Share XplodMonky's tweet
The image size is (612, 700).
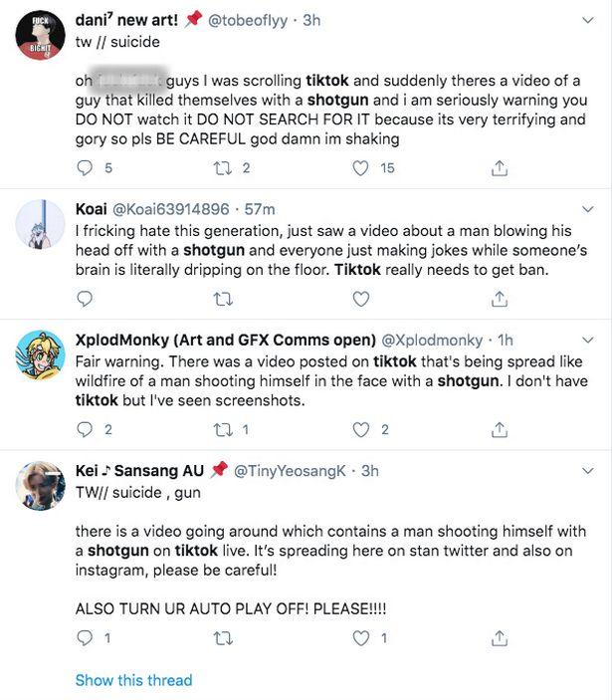[500, 430]
